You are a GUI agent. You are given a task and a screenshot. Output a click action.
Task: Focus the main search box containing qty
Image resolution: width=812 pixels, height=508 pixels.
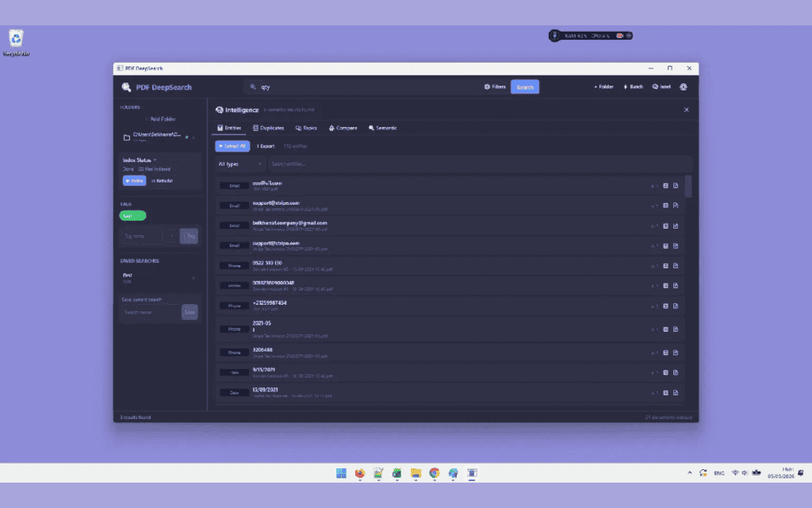click(362, 87)
